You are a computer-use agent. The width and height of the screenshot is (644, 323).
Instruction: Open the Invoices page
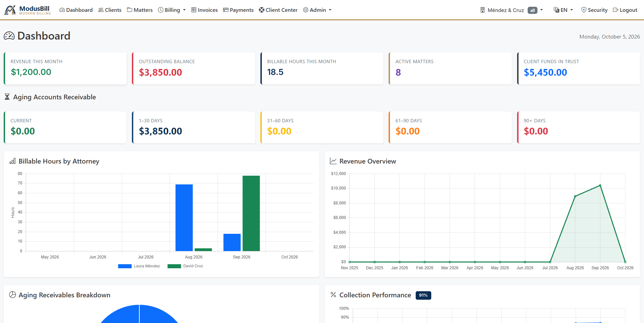(205, 10)
